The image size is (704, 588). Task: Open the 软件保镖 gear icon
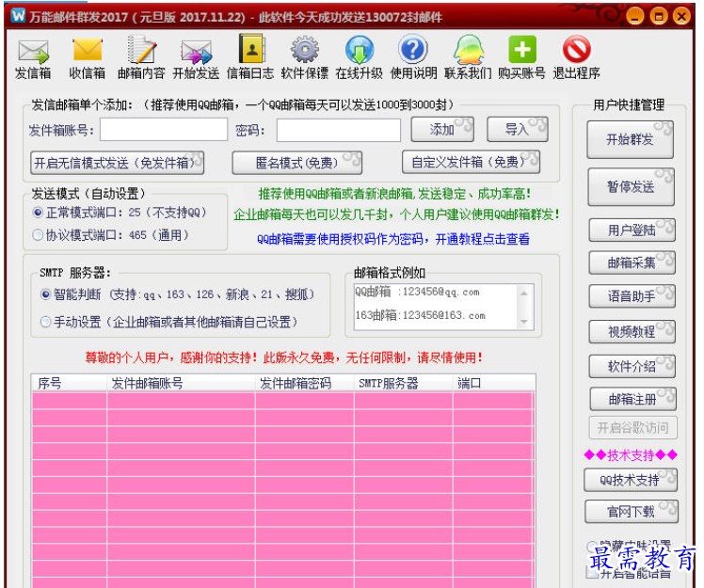click(x=305, y=51)
